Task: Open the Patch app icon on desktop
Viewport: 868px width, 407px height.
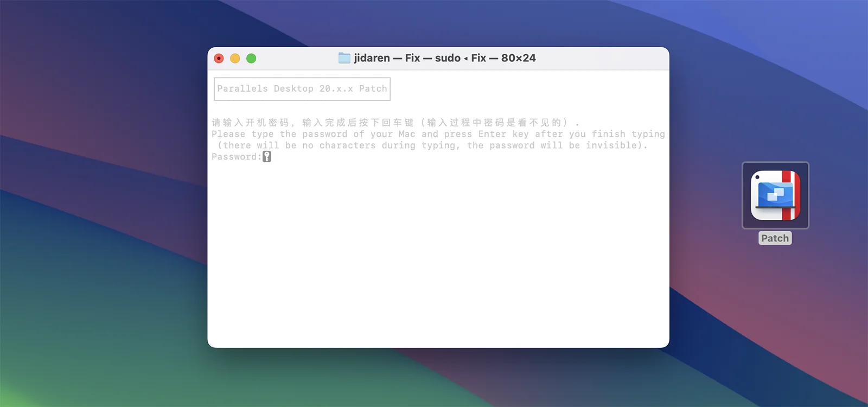Action: point(775,195)
